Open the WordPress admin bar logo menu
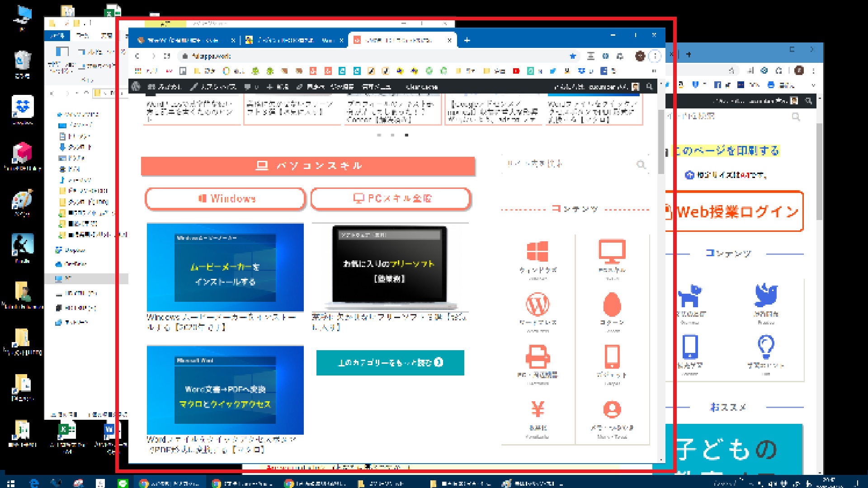 tap(136, 86)
